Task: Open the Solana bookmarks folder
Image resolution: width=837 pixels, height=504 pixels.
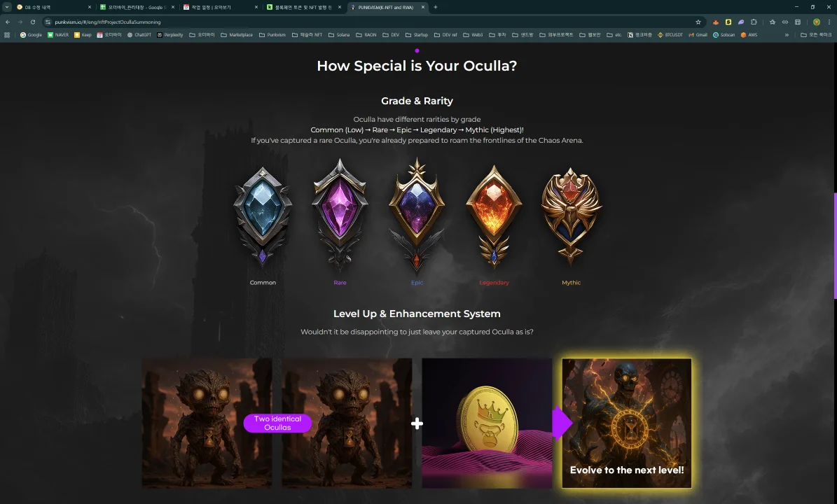Action: [339, 35]
